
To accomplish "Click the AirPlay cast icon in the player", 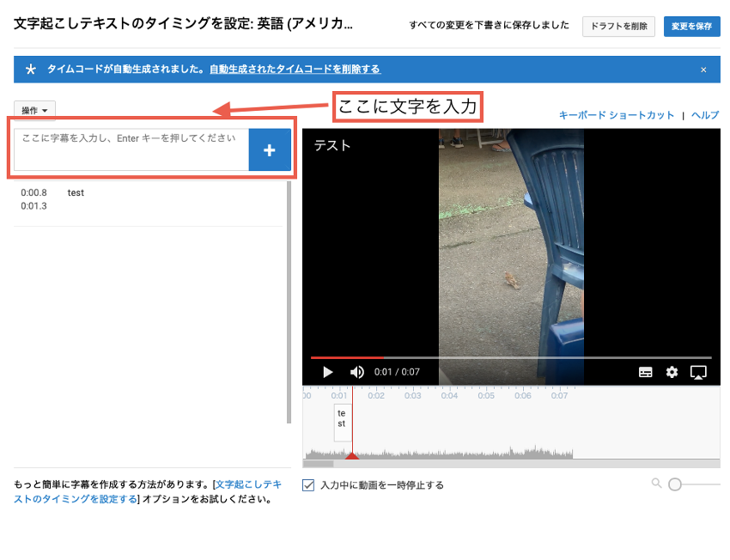I will click(x=698, y=372).
